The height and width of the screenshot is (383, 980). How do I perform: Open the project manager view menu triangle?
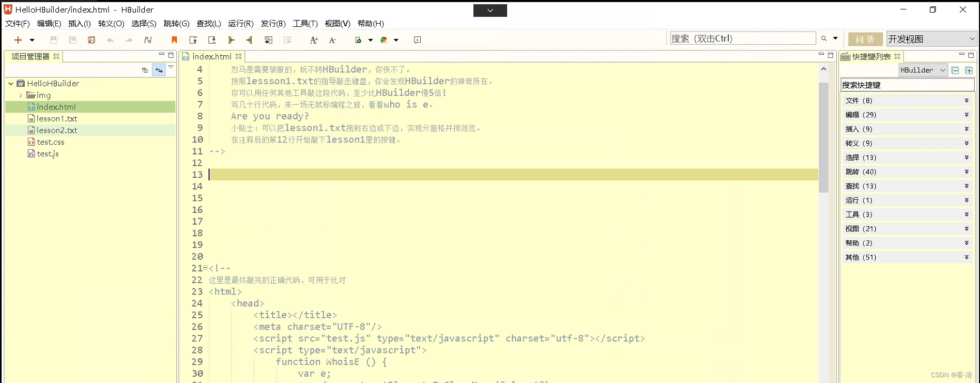tap(171, 67)
